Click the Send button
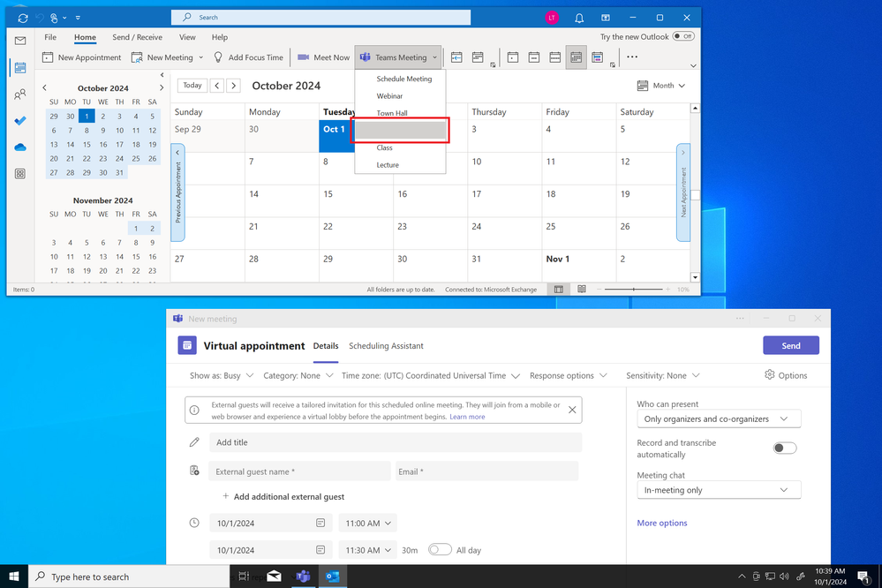 pyautogui.click(x=791, y=345)
